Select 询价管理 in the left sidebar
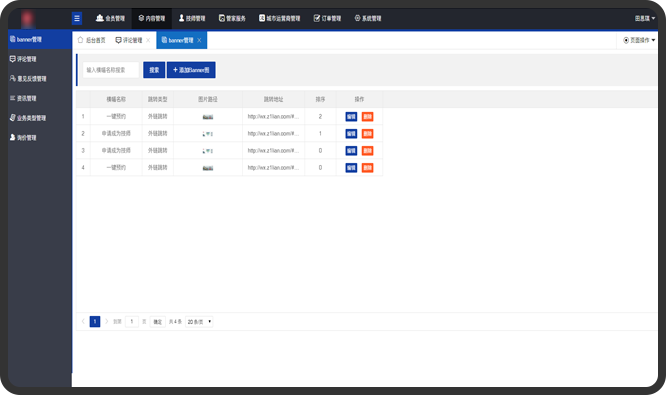 coord(40,137)
